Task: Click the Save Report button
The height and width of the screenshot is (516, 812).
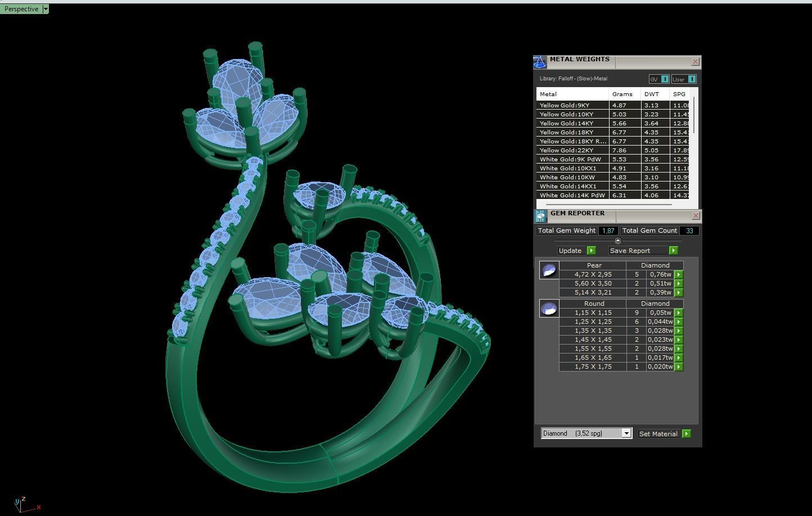Action: point(639,251)
